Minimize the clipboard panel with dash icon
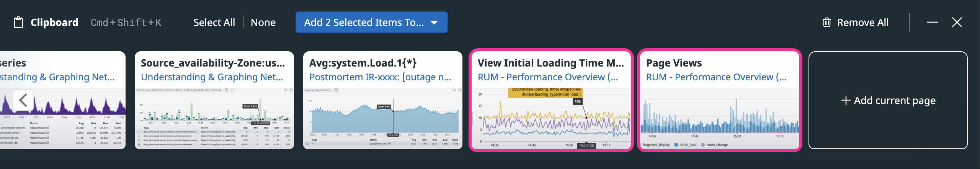This screenshot has width=980, height=169. [x=932, y=23]
